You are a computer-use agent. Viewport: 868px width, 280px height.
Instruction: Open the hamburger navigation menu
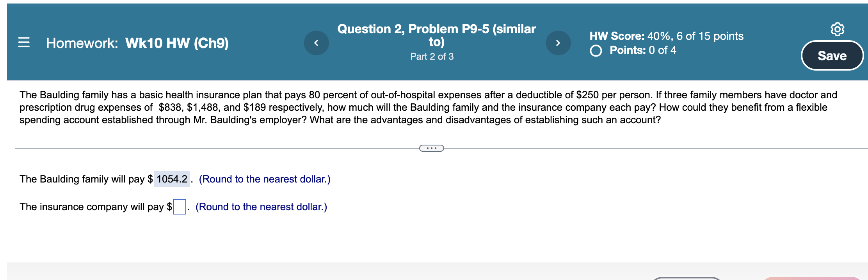24,43
